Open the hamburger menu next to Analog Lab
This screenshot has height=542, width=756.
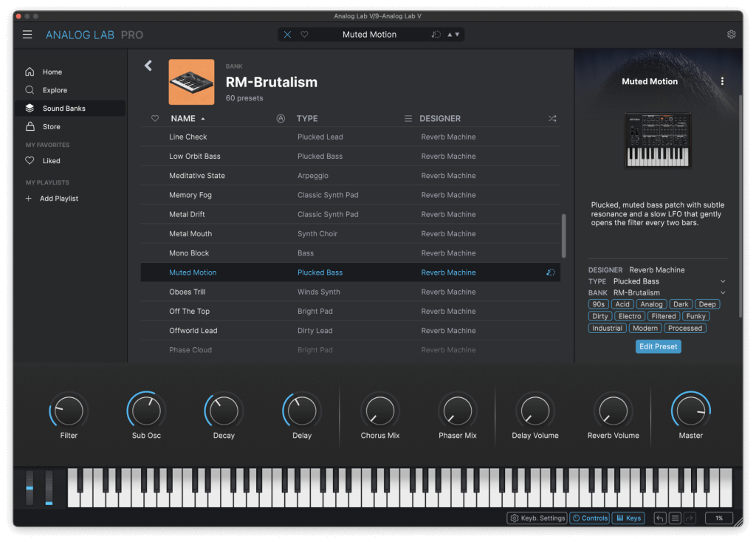pyautogui.click(x=27, y=34)
